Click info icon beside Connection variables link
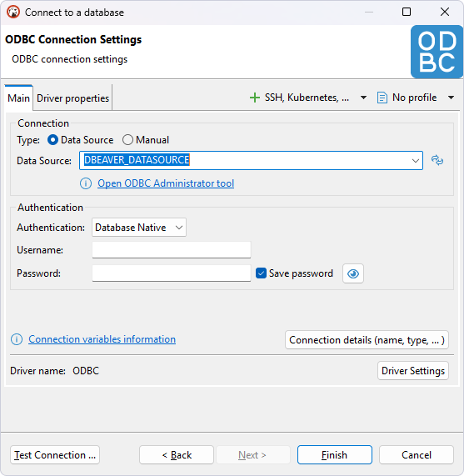The height and width of the screenshot is (476, 464). 17,339
